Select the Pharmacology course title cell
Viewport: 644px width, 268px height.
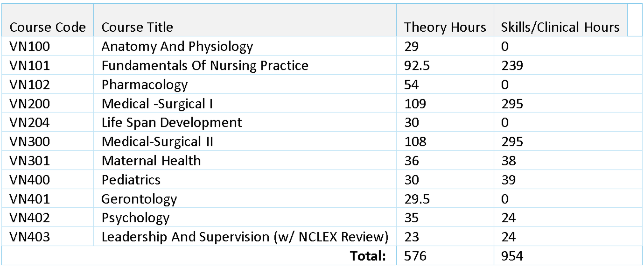point(144,85)
